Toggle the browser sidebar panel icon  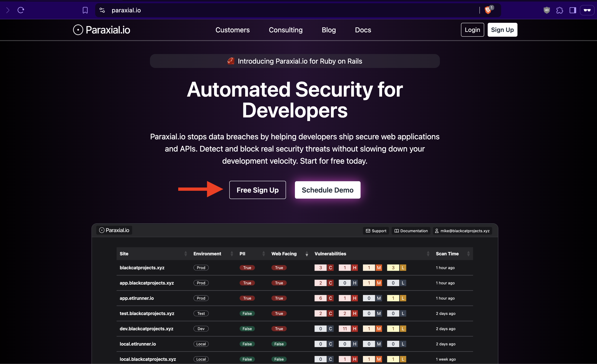[x=572, y=10]
